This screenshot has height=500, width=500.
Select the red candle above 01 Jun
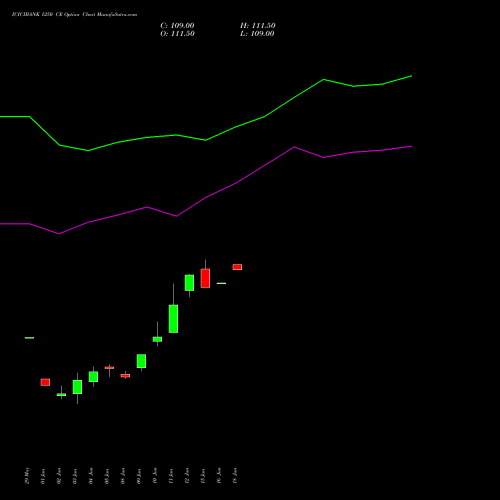tap(45, 382)
